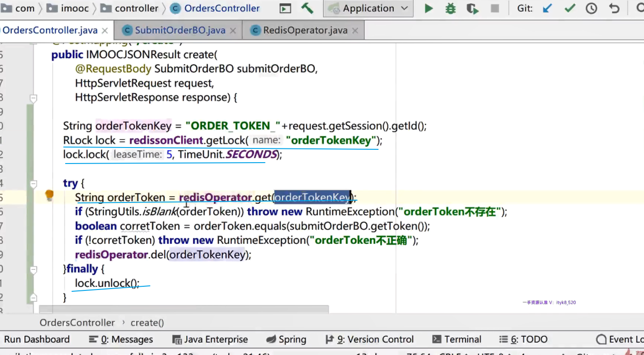Click the gray Stop square in the toolbar
644x355 pixels.
pos(495,8)
